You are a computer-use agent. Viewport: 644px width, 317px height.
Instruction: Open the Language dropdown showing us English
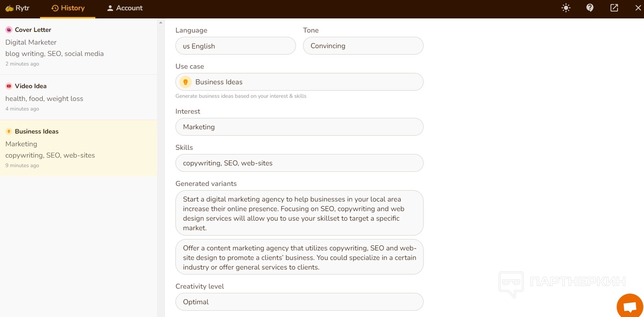(235, 46)
